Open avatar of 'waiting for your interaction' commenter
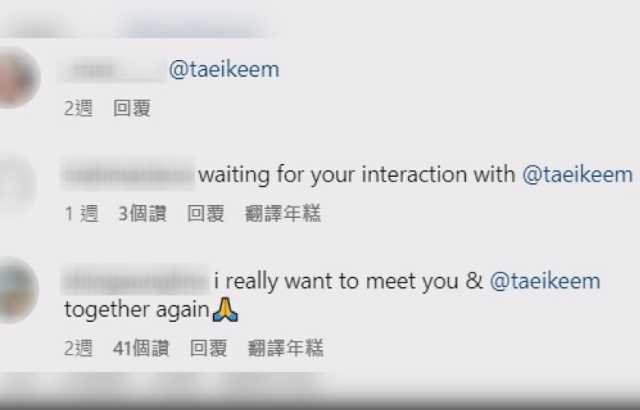640x410 pixels. [16, 184]
